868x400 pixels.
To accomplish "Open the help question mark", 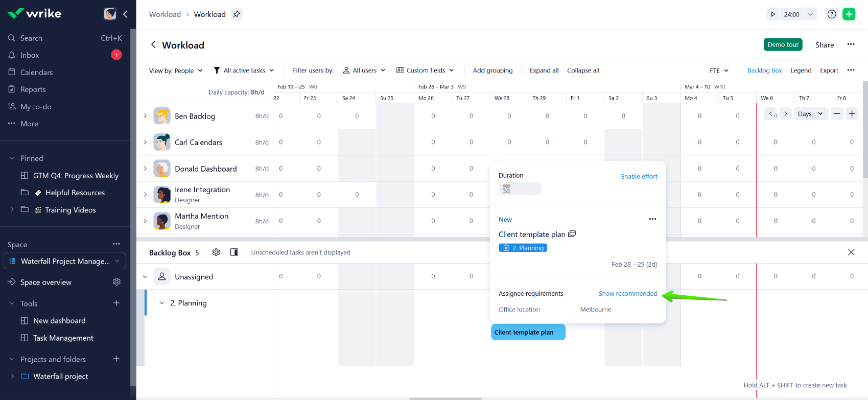I will coord(832,14).
